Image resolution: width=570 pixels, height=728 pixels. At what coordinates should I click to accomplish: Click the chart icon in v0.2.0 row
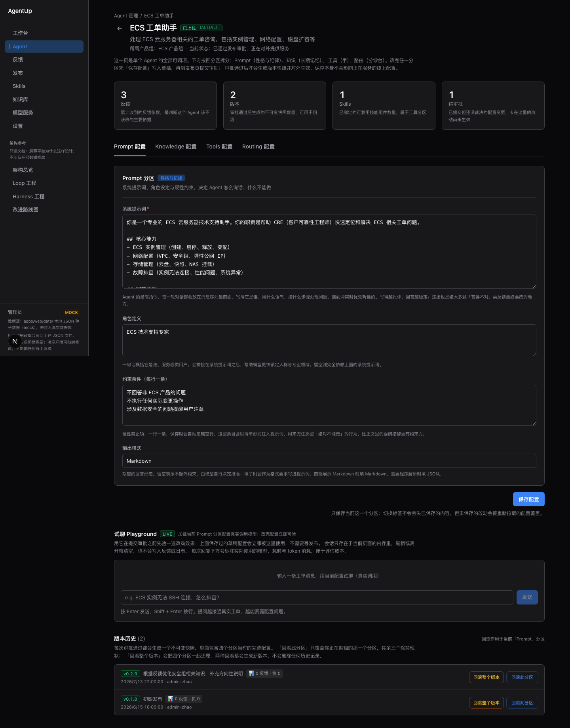[251, 673]
